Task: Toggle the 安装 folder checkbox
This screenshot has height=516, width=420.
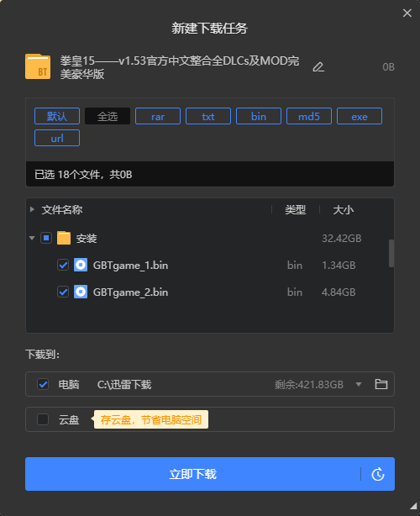Action: (x=46, y=238)
